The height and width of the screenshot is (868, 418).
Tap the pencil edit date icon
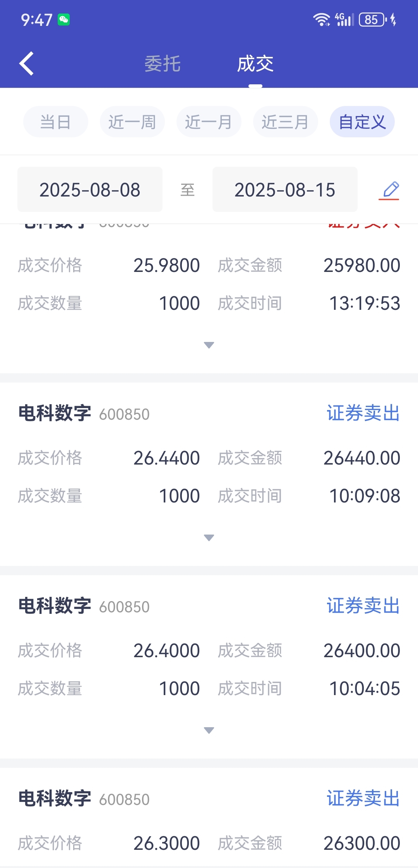389,190
